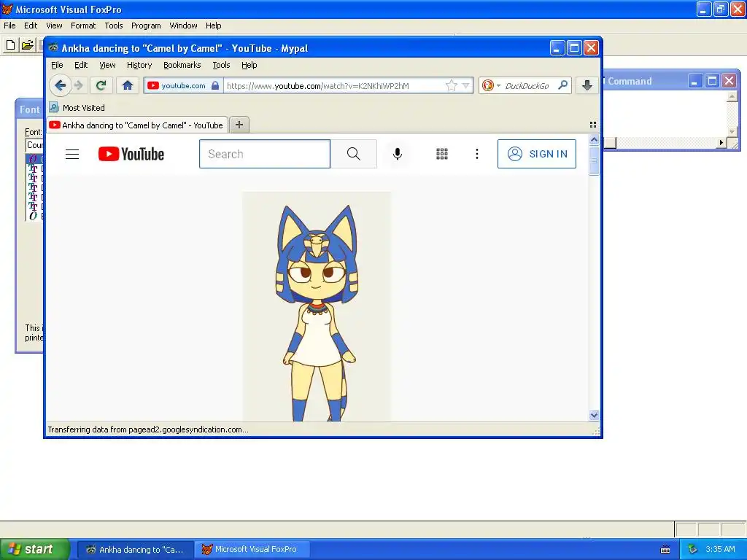Click the address bar URL text

[318, 86]
